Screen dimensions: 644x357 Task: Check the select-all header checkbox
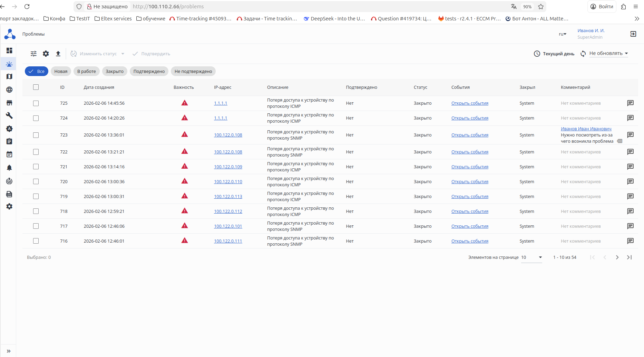pyautogui.click(x=36, y=87)
